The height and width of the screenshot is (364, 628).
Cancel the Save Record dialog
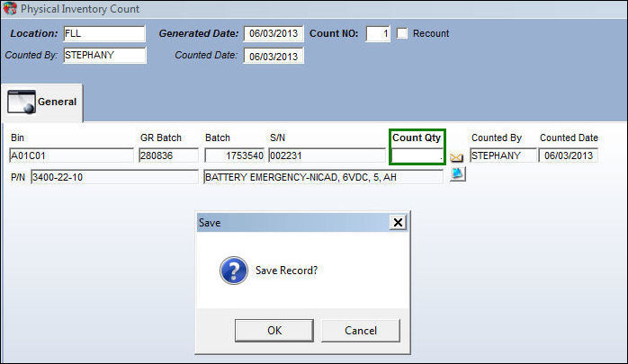(x=361, y=331)
